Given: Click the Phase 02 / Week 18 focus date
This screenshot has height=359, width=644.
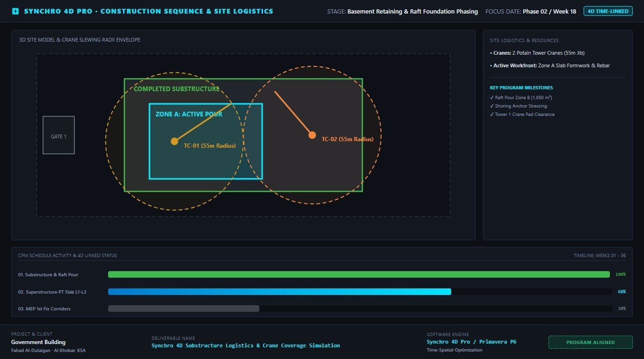Looking at the screenshot, I should (x=549, y=11).
